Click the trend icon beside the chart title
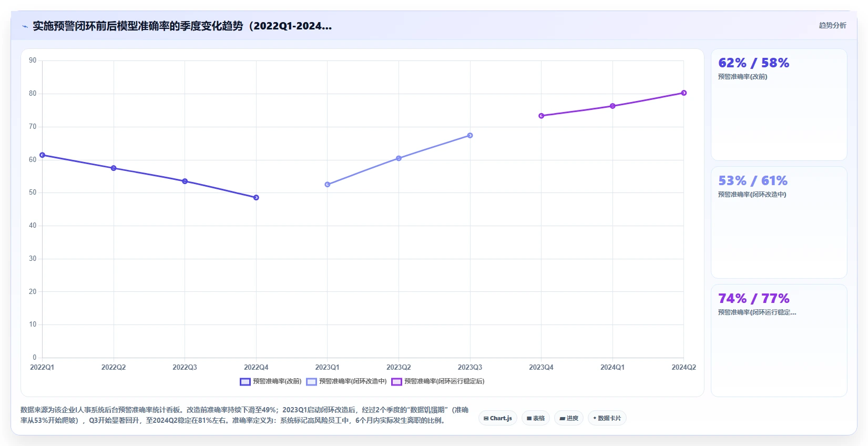Image resolution: width=868 pixels, height=446 pixels. [x=25, y=26]
